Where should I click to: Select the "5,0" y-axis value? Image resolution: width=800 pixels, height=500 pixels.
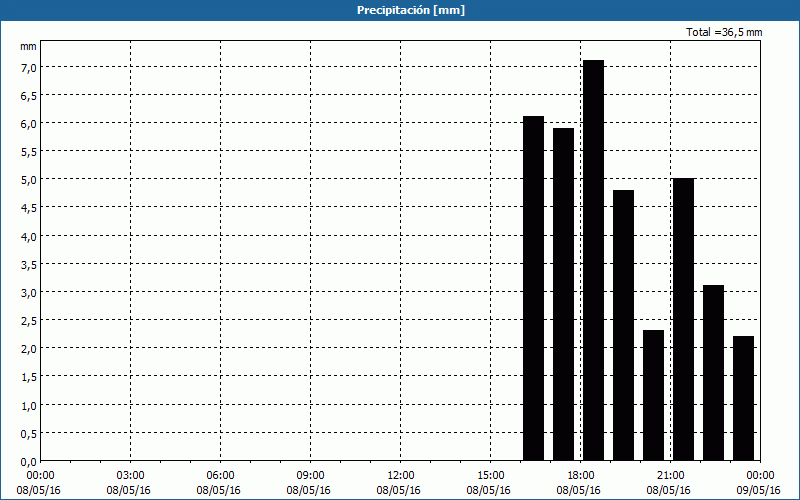[x=28, y=180]
